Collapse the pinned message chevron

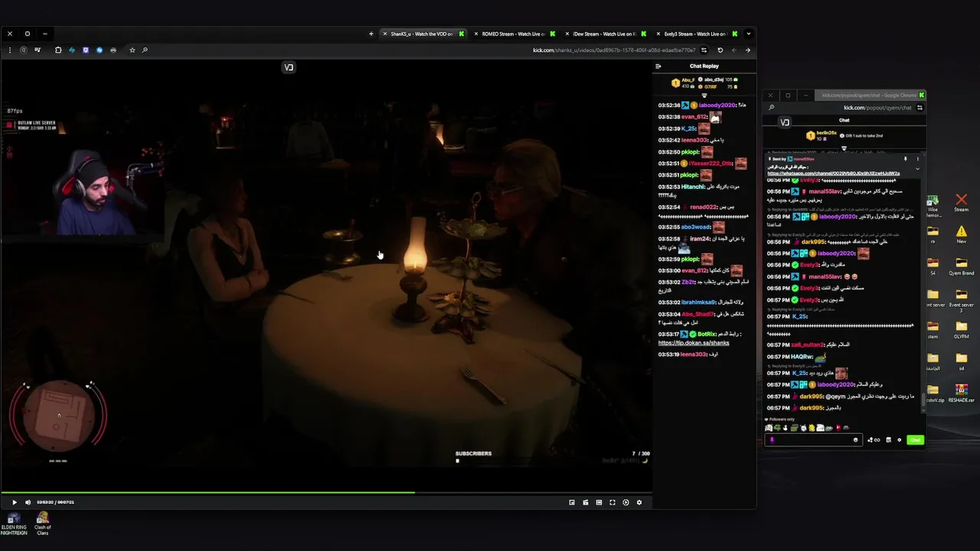[917, 169]
